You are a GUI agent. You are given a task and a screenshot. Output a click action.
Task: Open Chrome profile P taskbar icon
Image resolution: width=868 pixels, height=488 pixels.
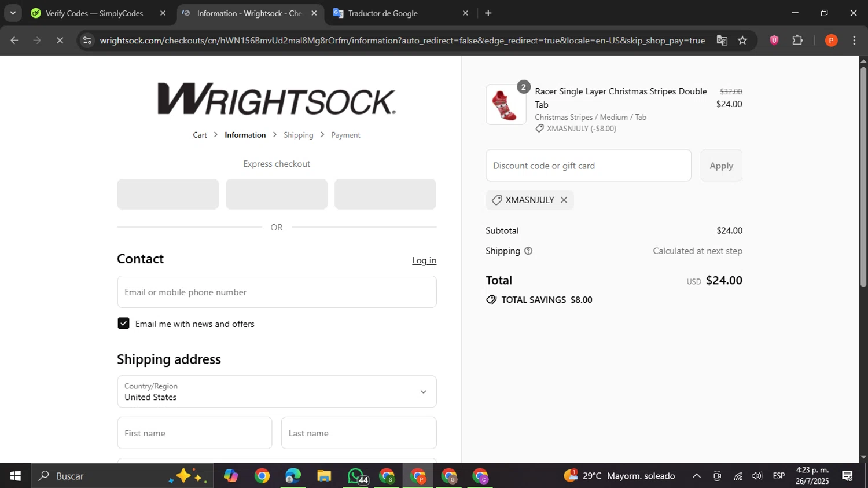(418, 476)
